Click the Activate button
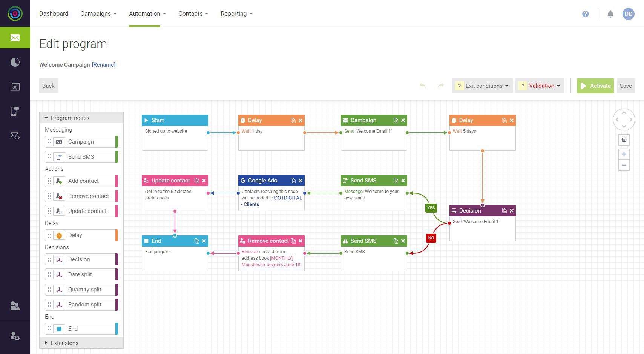Screen dimensions: 644x354 tap(595, 86)
